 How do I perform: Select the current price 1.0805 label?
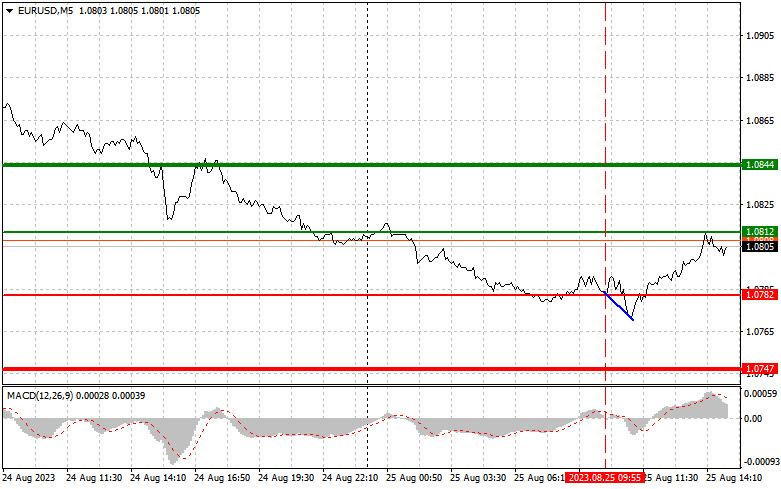760,246
